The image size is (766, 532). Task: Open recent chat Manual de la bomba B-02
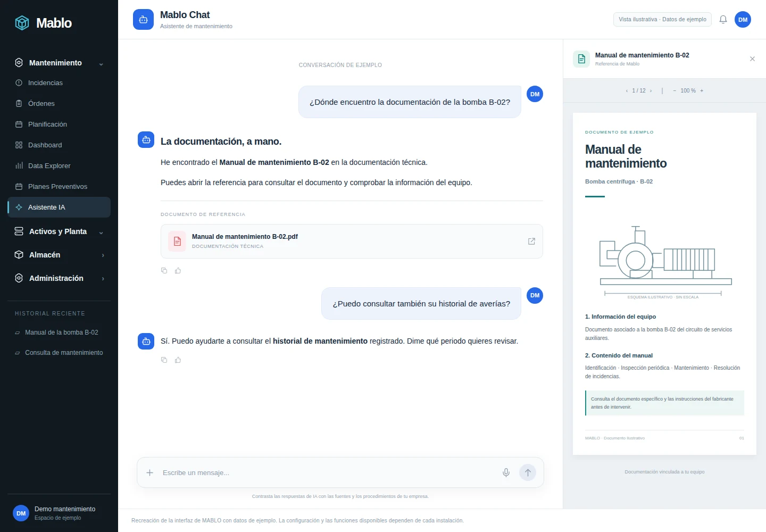tap(59, 332)
